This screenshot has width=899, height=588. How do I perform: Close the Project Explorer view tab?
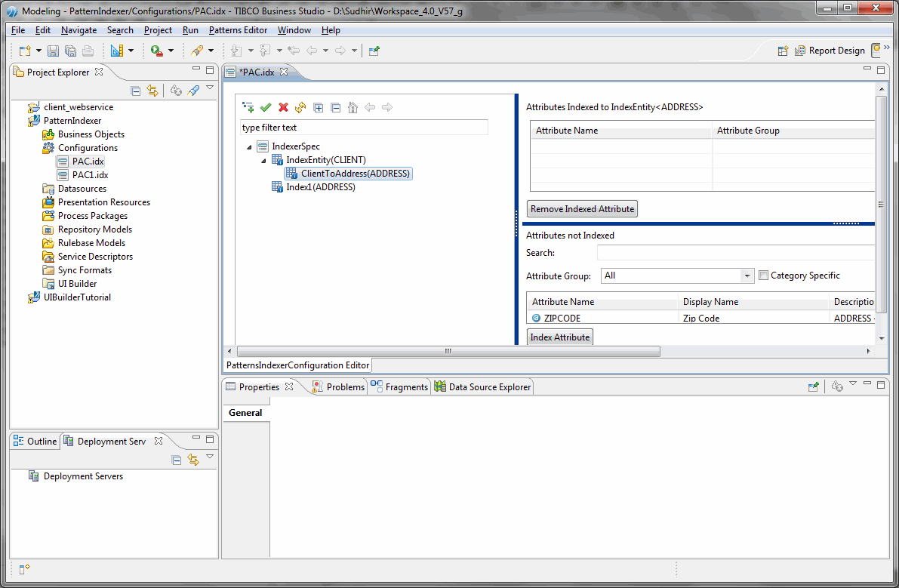click(99, 72)
